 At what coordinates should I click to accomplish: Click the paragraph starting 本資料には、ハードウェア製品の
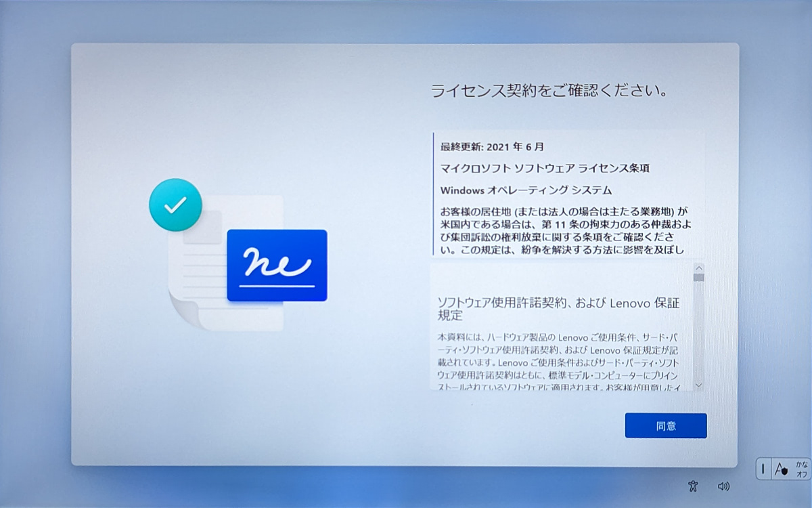tap(560, 361)
